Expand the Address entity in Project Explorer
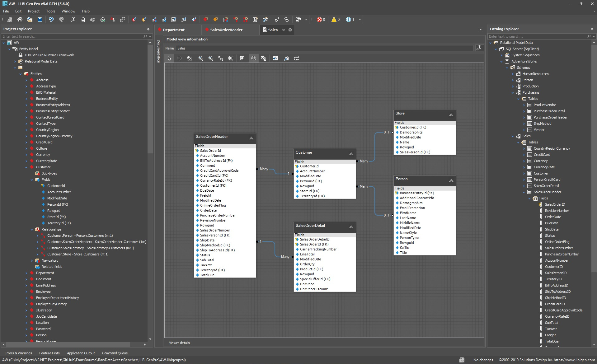This screenshot has height=364, width=597. click(26, 80)
